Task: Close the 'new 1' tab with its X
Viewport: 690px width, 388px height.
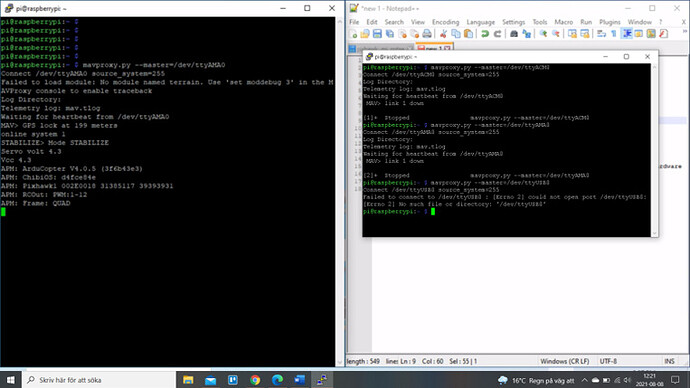Action: pos(447,48)
